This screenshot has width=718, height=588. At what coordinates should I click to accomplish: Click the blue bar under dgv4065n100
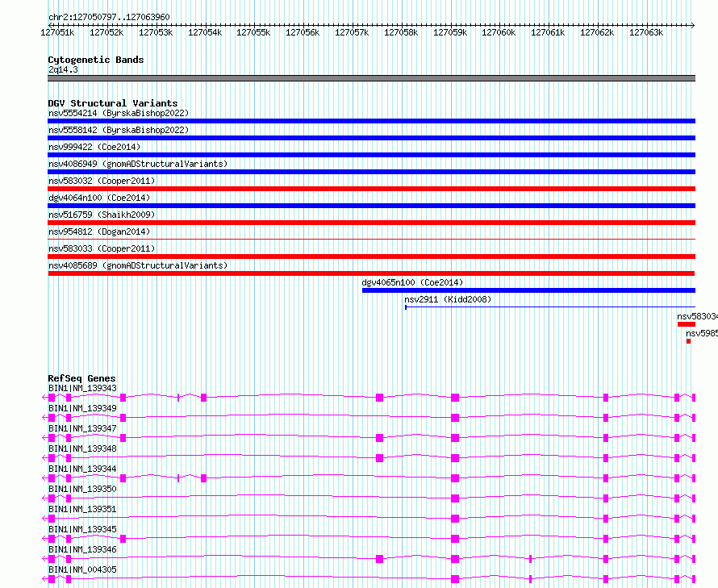[529, 290]
